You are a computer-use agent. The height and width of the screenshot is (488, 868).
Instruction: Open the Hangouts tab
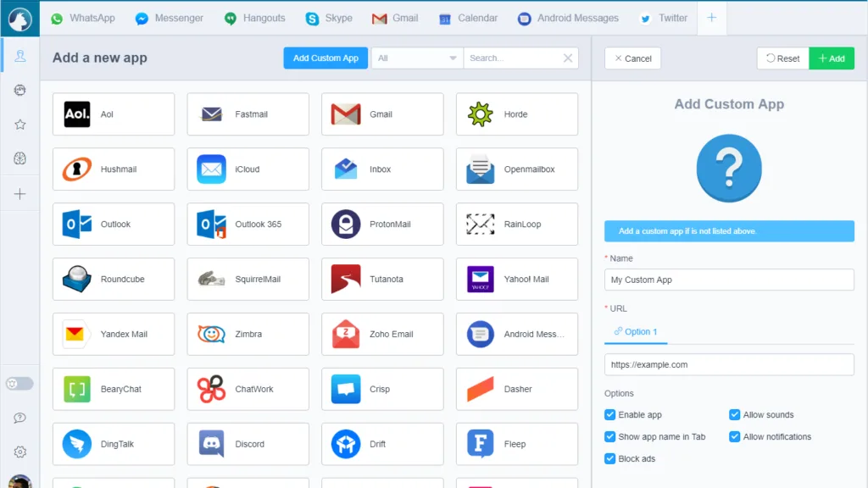pos(255,19)
